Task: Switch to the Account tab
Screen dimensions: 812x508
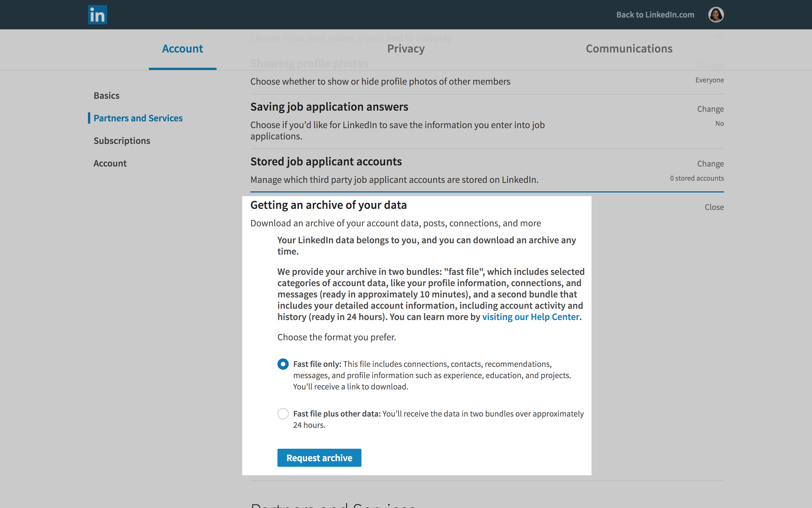Action: coord(182,49)
